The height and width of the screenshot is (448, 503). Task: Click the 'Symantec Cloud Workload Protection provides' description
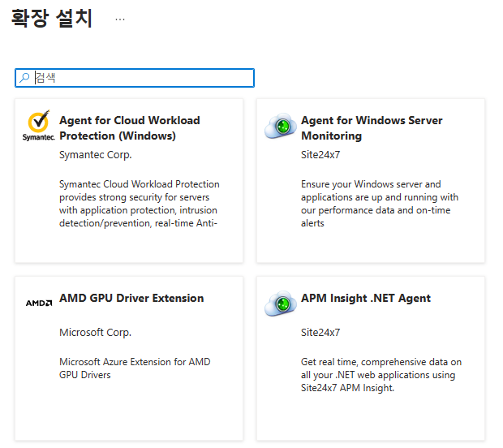tap(140, 204)
